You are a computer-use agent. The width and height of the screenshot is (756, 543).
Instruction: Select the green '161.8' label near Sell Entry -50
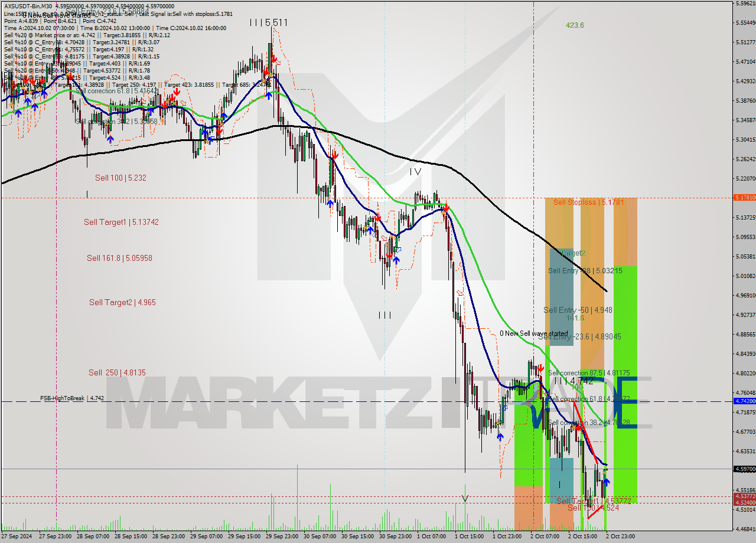click(x=575, y=318)
